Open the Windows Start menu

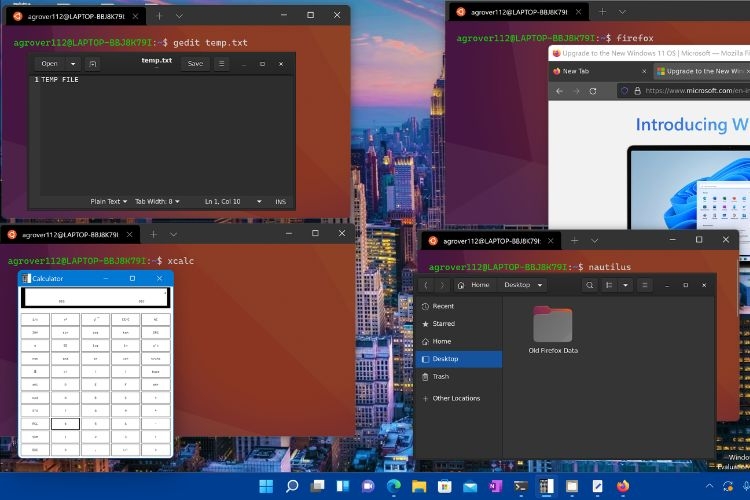point(265,487)
